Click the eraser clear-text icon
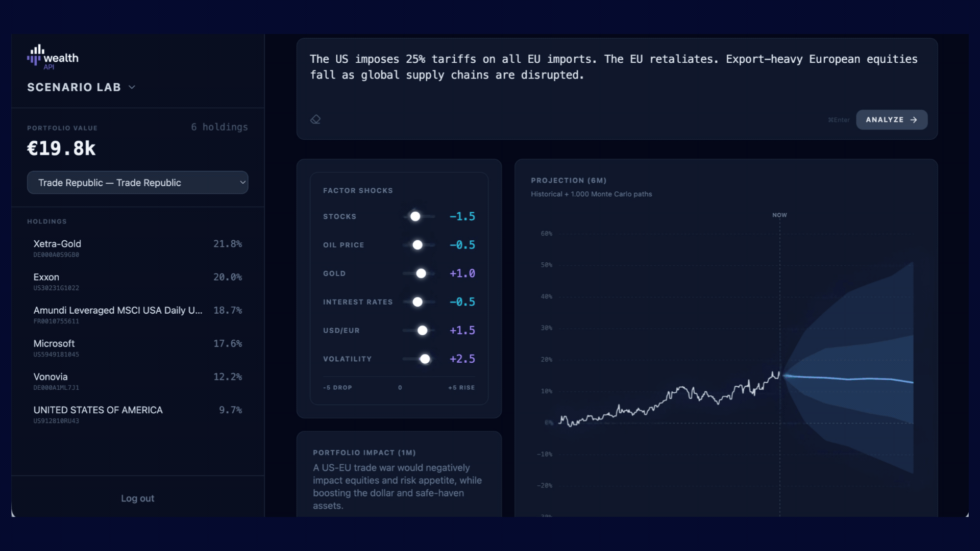Image resolution: width=980 pixels, height=551 pixels. coord(315,119)
